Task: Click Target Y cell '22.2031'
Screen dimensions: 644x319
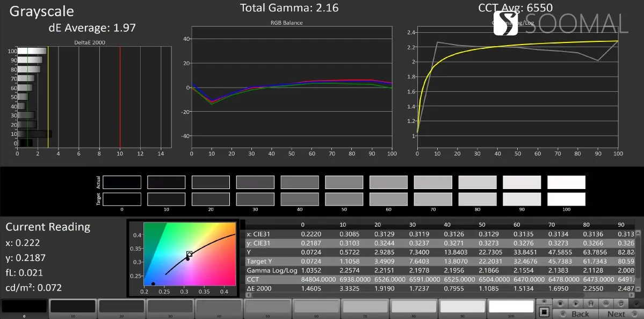Action: coord(490,261)
